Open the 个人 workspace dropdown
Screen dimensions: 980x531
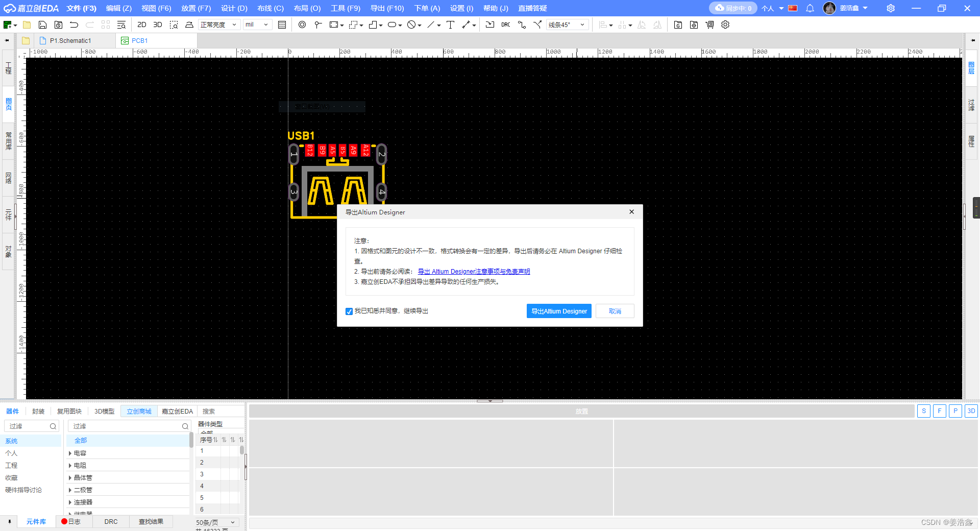pyautogui.click(x=772, y=8)
